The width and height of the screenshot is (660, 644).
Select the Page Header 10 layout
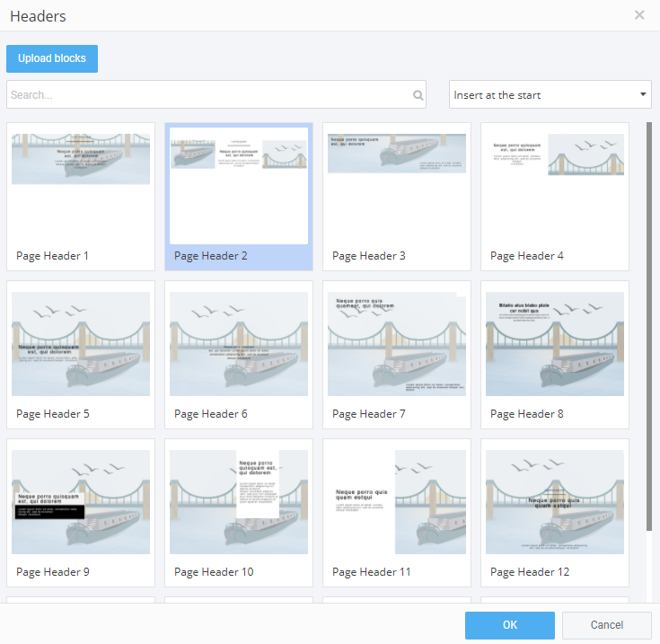point(239,512)
